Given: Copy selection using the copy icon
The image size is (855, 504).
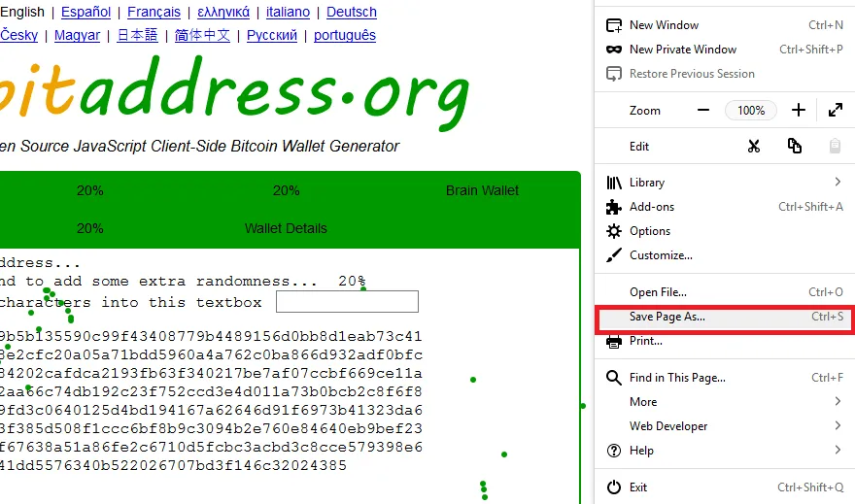Looking at the screenshot, I should (x=795, y=146).
